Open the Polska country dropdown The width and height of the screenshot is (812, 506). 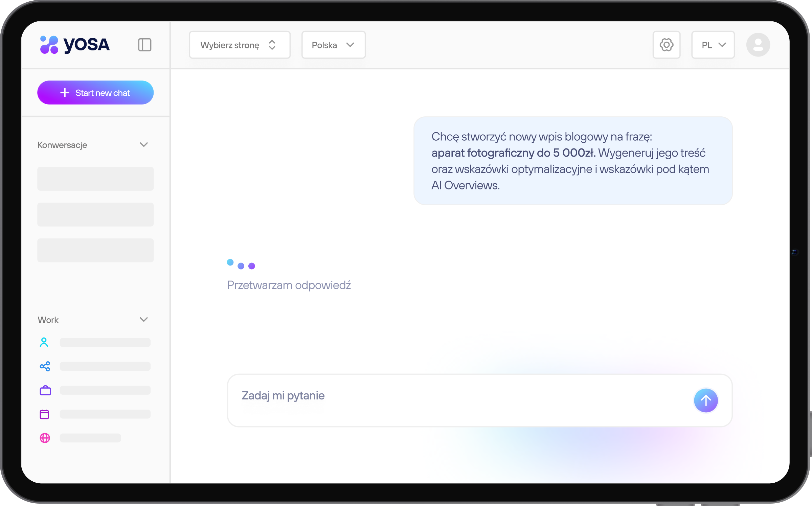click(x=333, y=45)
